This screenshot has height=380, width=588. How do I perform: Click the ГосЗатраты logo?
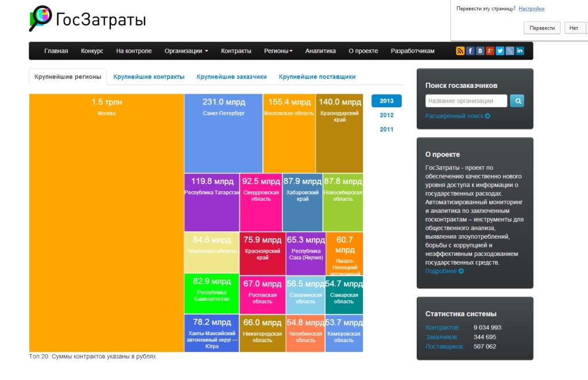87,19
